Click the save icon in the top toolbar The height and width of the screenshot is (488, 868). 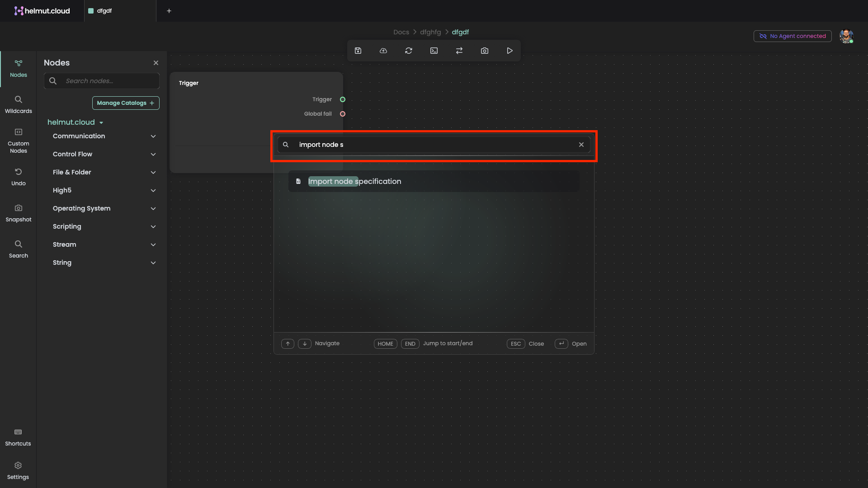[x=358, y=51]
